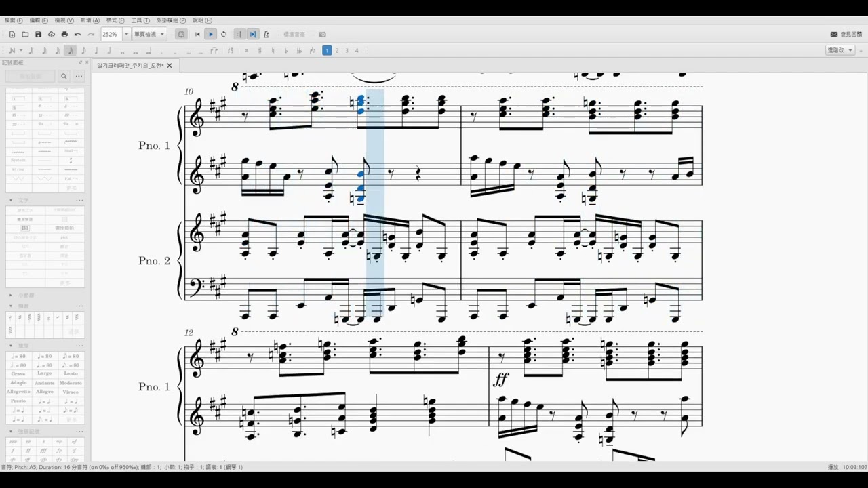Image resolution: width=868 pixels, height=488 pixels.
Task: Select the Presto tempo marking
Action: (18, 401)
